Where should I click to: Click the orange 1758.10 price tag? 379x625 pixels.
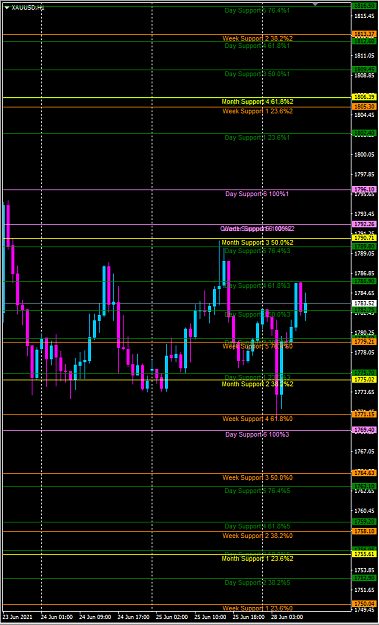click(364, 531)
